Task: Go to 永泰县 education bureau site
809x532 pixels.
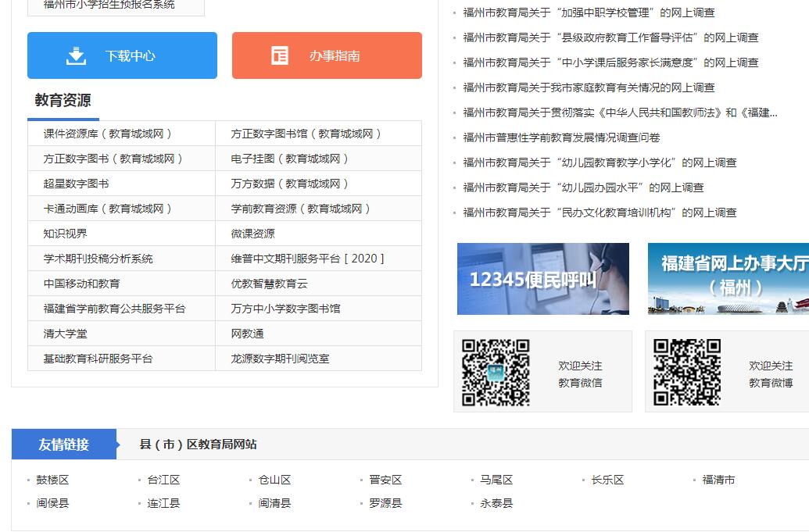Action: (x=496, y=503)
